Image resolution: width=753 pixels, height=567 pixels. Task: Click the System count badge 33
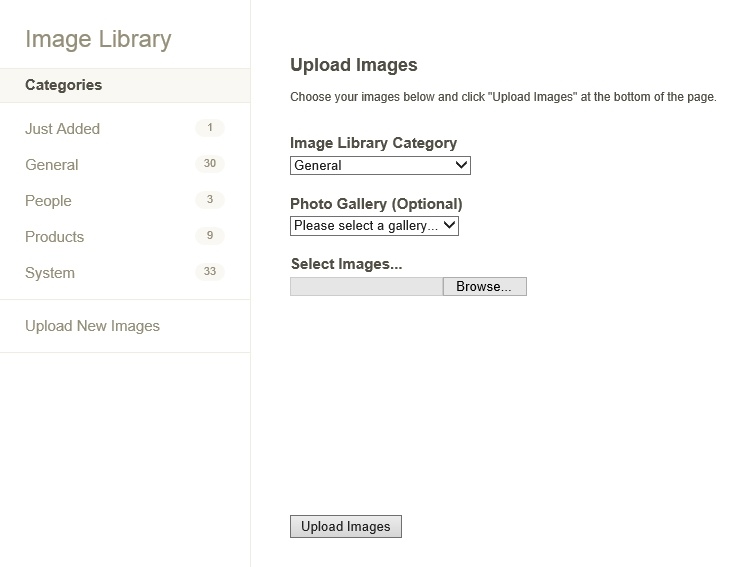point(210,272)
